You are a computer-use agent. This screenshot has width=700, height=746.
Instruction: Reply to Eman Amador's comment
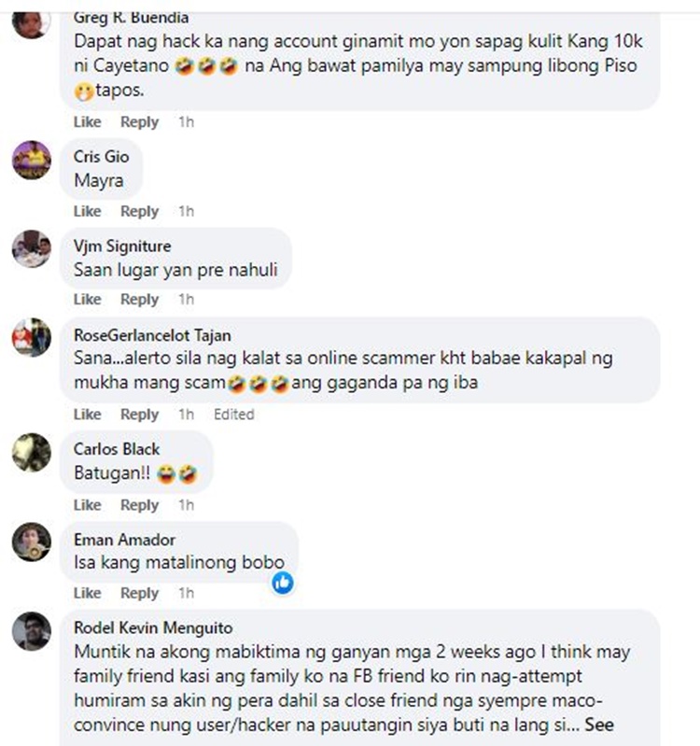pos(139,593)
